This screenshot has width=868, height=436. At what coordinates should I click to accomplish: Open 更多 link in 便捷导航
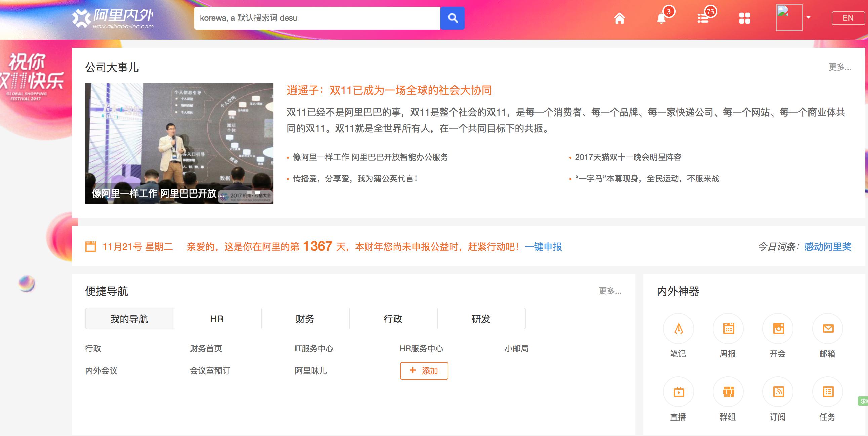(610, 291)
